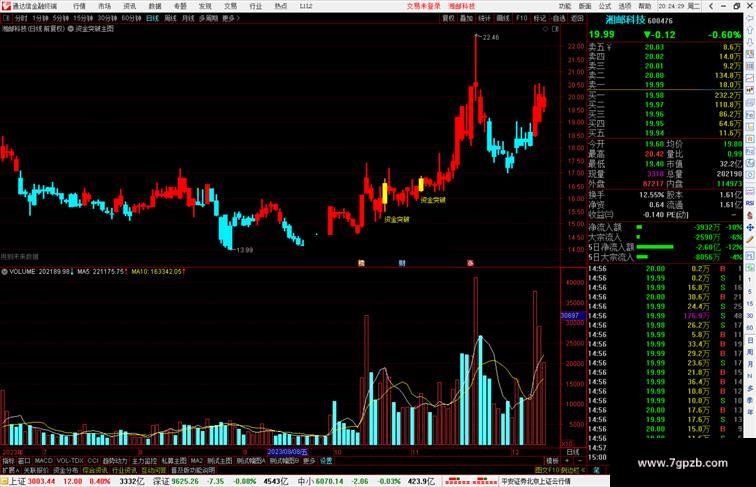Click the 上证 index value in status bar
The image size is (756, 487).
41,481
